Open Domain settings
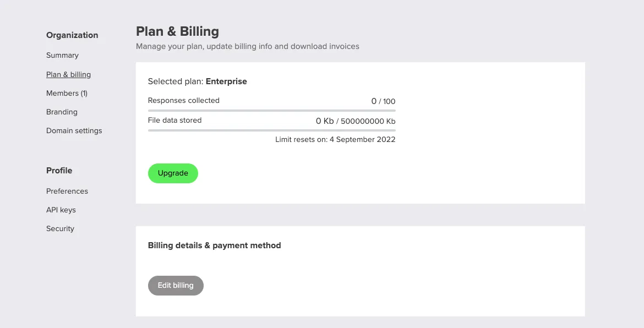644x328 pixels. [74, 130]
